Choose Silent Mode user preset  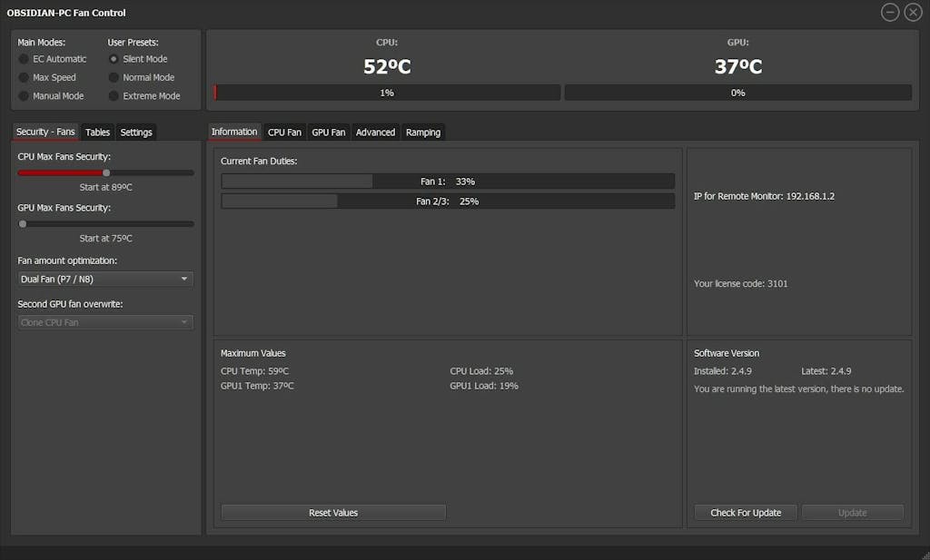pyautogui.click(x=114, y=59)
